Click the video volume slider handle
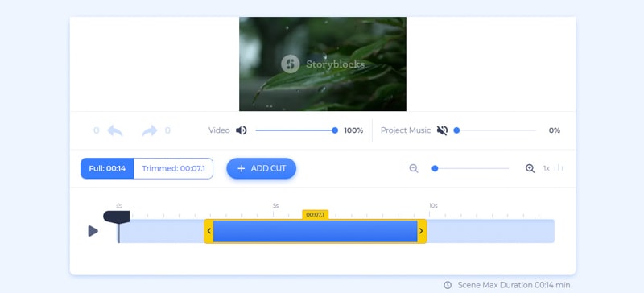This screenshot has height=293, width=644. pos(335,130)
